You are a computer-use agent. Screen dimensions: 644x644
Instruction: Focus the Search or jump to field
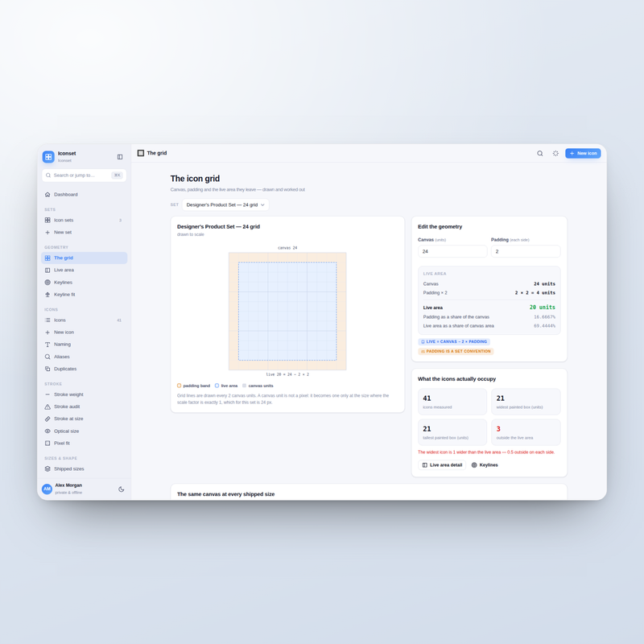click(x=85, y=175)
